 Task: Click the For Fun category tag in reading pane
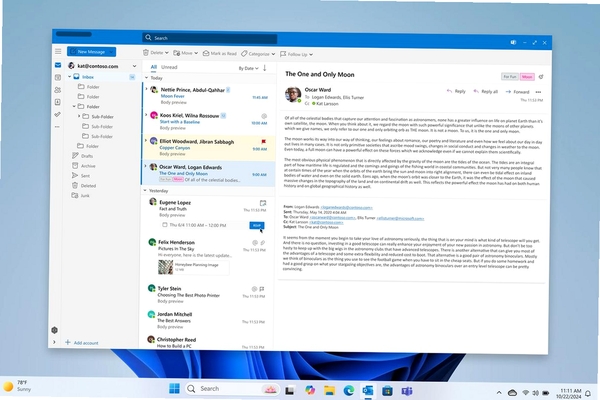[510, 77]
